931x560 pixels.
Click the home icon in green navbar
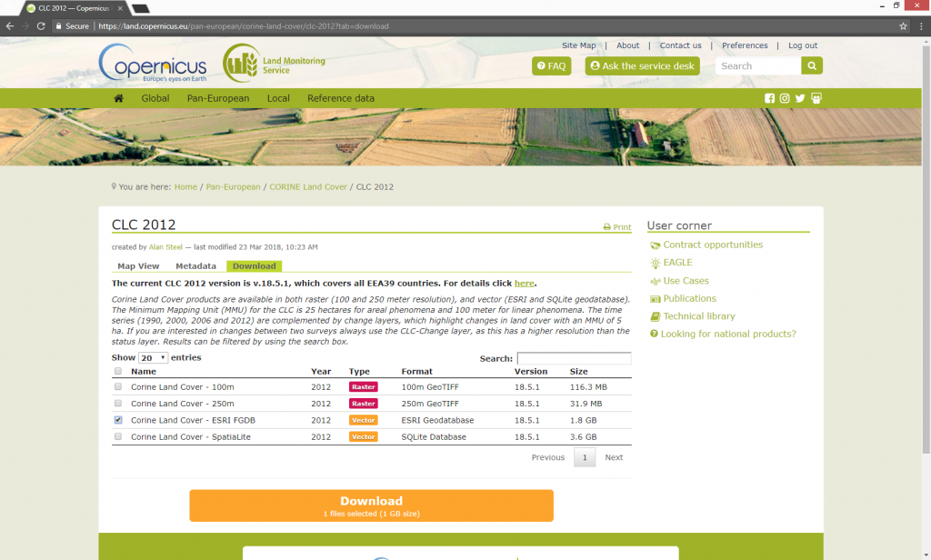click(119, 98)
